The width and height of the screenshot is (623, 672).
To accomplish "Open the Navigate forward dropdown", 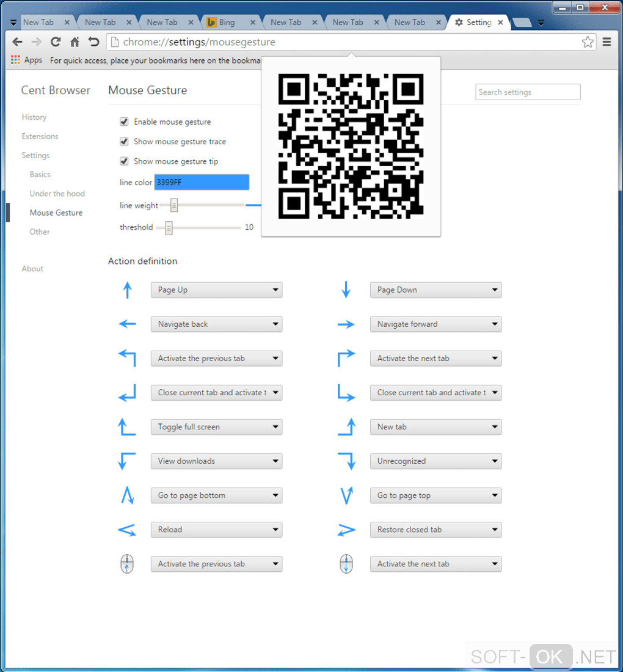I will click(x=435, y=324).
